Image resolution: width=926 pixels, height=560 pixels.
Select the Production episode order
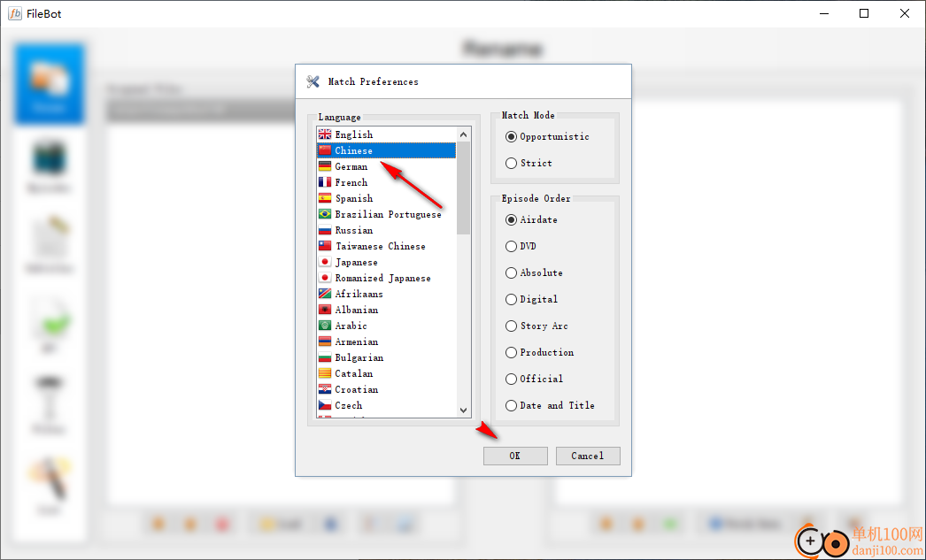tap(539, 353)
